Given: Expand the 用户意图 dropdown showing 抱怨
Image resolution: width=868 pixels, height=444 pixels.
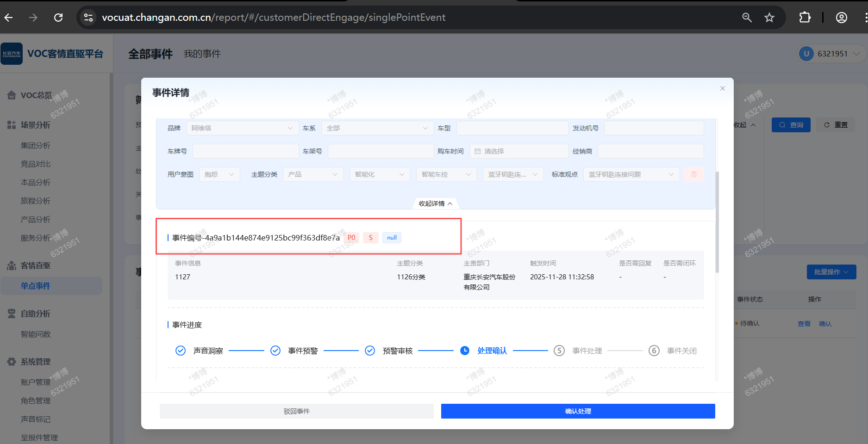Looking at the screenshot, I should click(219, 174).
